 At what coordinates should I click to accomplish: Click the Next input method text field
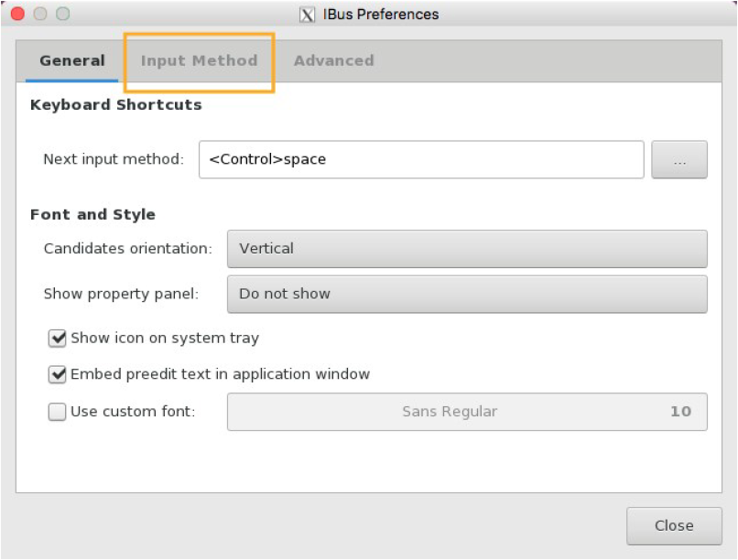click(x=421, y=159)
